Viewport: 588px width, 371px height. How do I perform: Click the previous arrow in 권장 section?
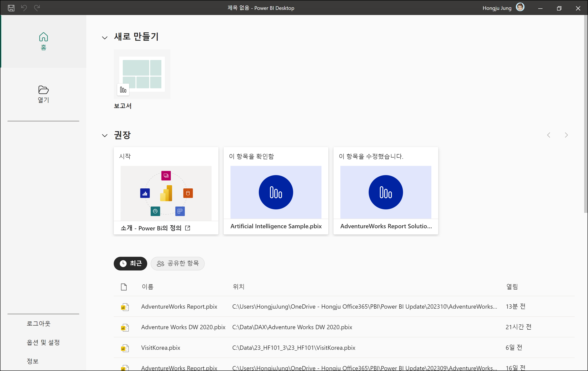549,135
